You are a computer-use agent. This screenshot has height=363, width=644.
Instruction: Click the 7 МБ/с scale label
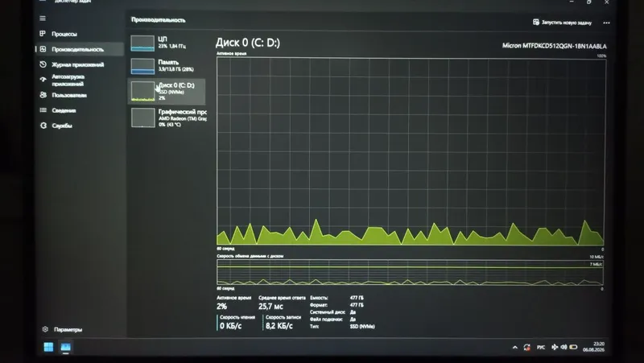(x=596, y=265)
